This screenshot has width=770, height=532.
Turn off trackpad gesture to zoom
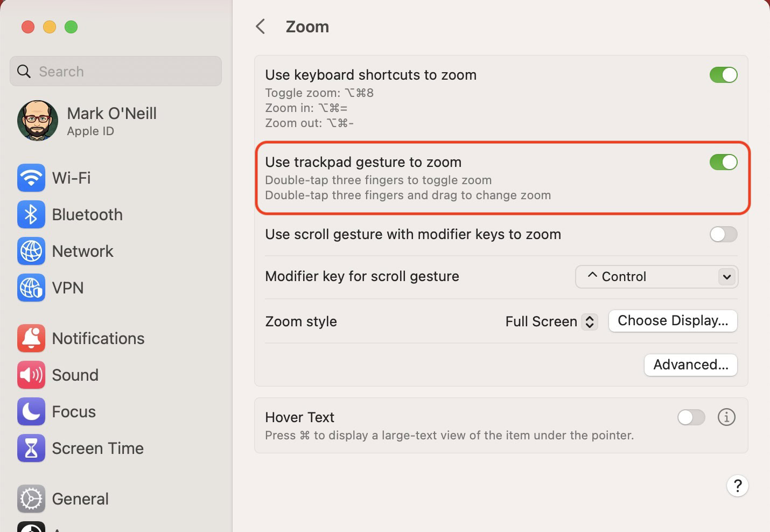(723, 162)
